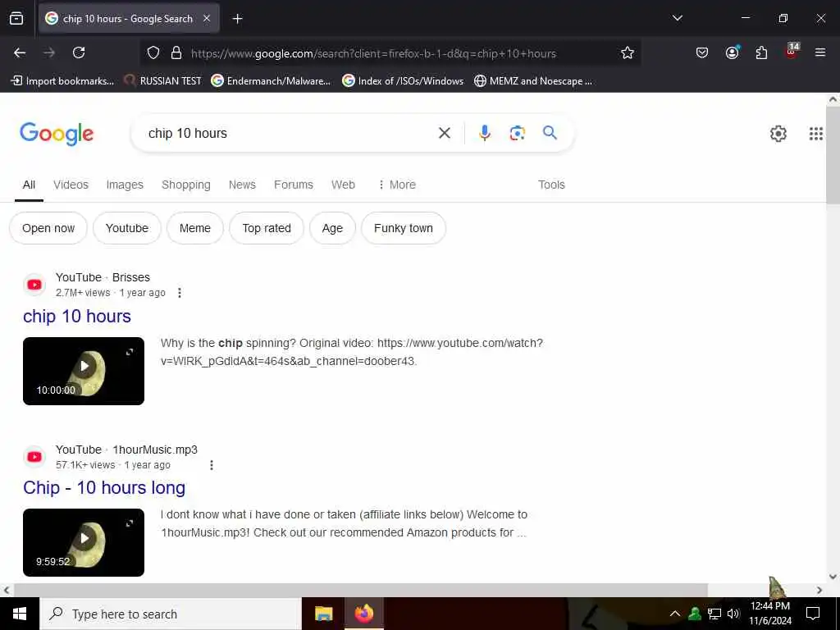Open Firefox View icon in tab bar
This screenshot has height=630, width=840.
16,18
